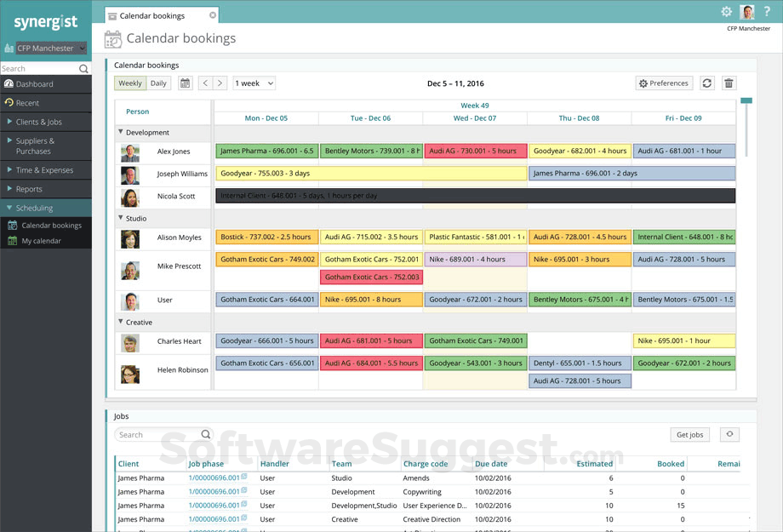Click the settings gear in the top bar
783x532 pixels.
pyautogui.click(x=726, y=11)
